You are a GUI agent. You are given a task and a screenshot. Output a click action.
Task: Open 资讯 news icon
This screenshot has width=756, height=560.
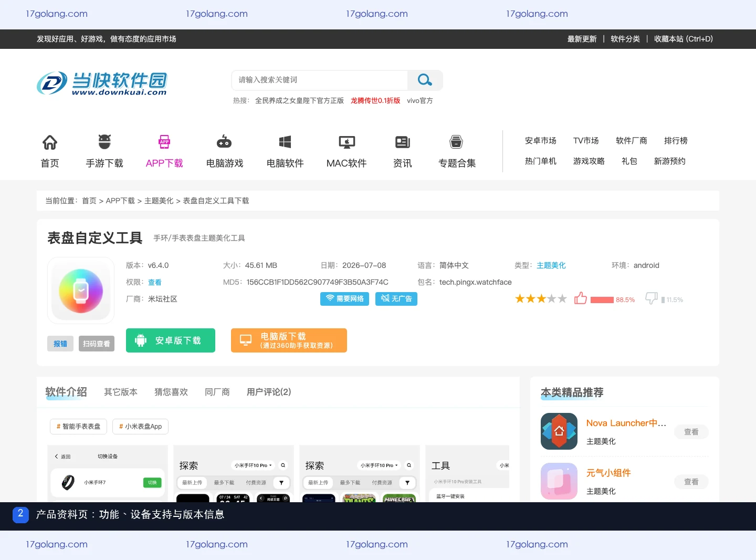coord(403,142)
